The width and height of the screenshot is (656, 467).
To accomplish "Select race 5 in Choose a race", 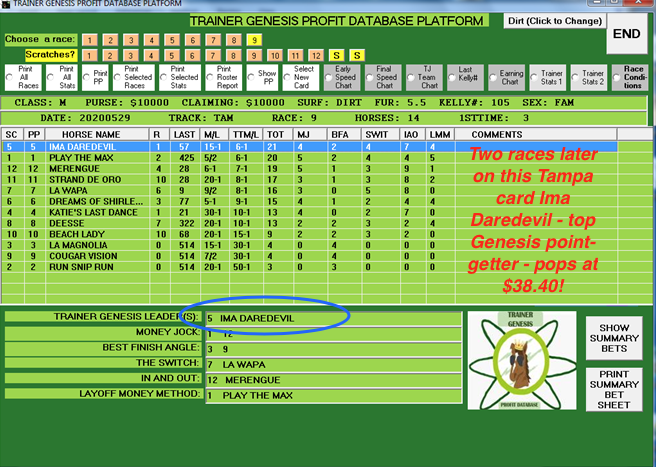I will pyautogui.click(x=172, y=40).
